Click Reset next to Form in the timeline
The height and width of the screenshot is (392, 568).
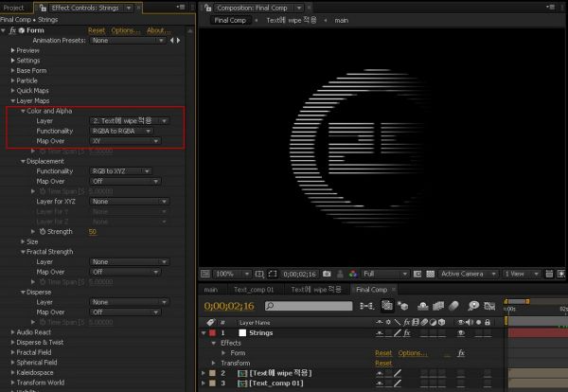click(x=383, y=353)
